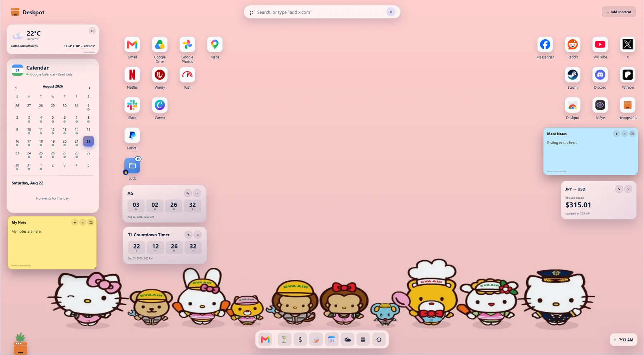Open the PayPal shortcut

(132, 135)
